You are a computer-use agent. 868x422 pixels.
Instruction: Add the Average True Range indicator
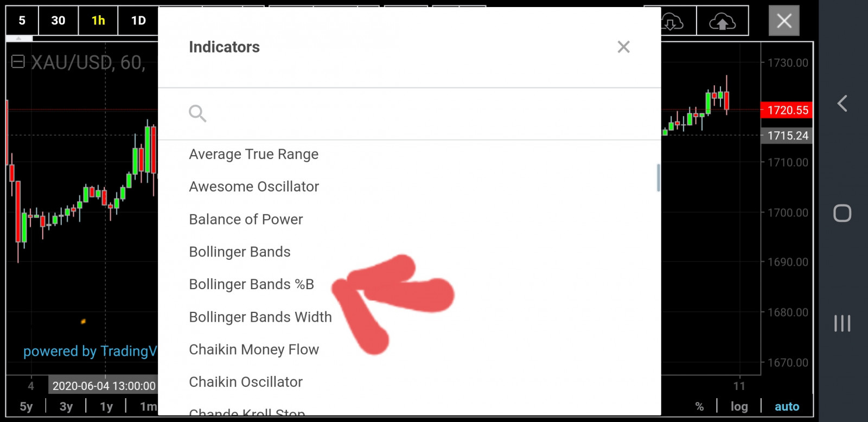pos(253,155)
